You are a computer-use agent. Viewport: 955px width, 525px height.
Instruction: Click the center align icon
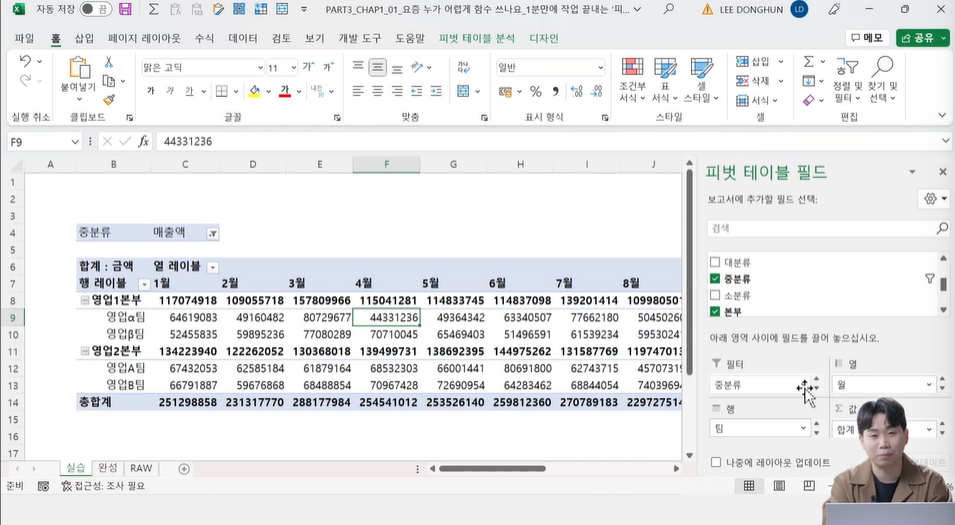378,91
